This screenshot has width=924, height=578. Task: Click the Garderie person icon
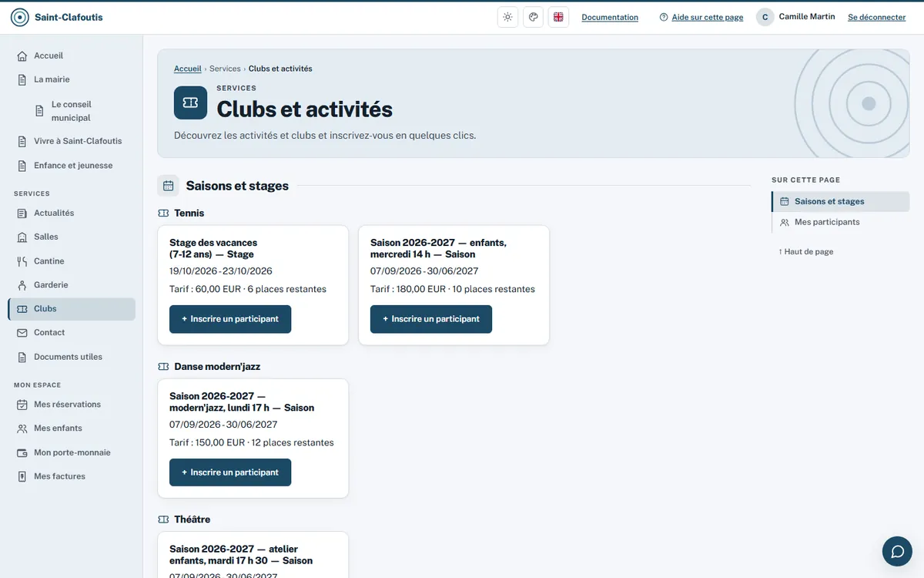pyautogui.click(x=22, y=285)
